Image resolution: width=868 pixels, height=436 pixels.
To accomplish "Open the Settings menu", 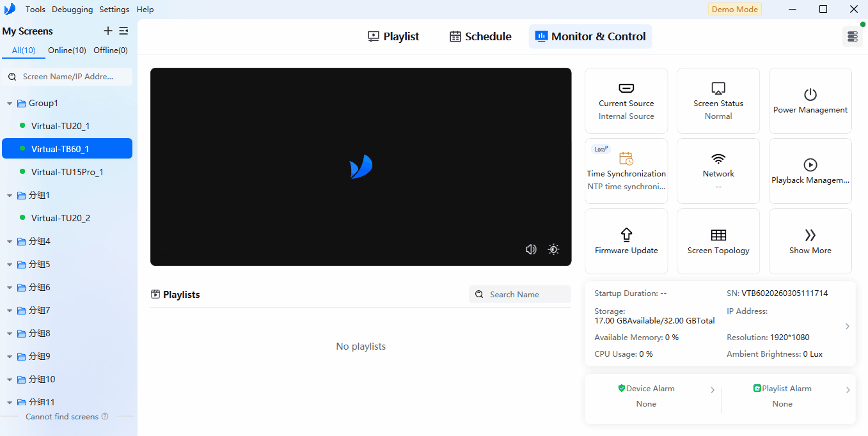I will click(114, 10).
